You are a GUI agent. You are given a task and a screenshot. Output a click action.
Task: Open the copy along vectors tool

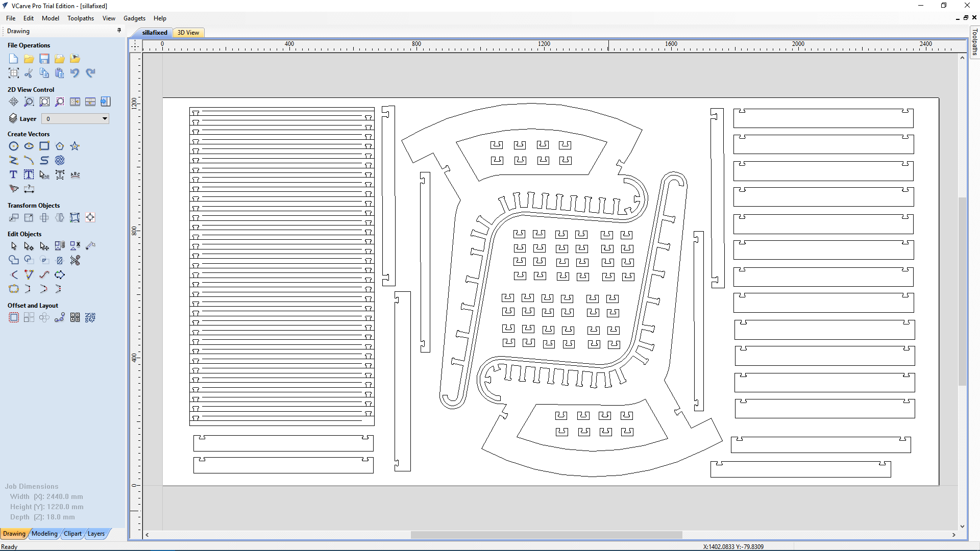[x=60, y=317]
